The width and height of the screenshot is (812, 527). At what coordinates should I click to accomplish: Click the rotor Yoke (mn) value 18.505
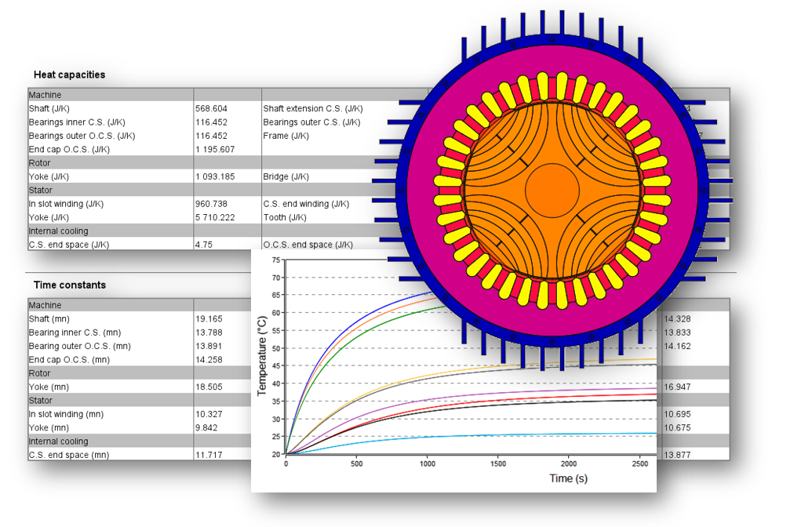pos(209,387)
